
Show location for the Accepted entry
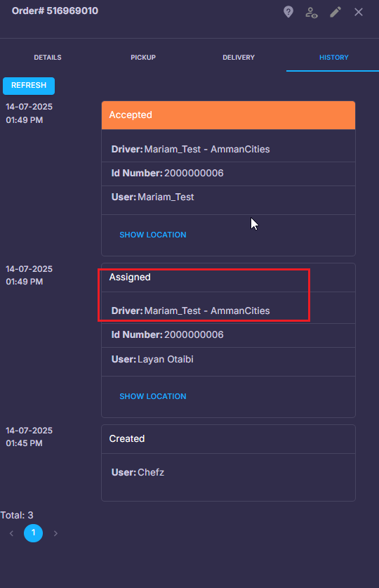tap(153, 235)
